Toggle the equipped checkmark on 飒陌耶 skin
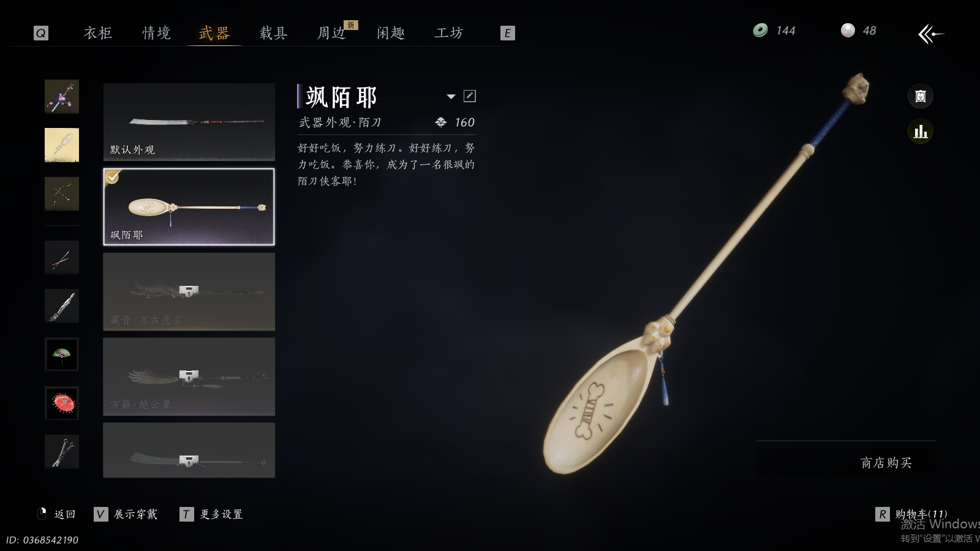 click(113, 177)
